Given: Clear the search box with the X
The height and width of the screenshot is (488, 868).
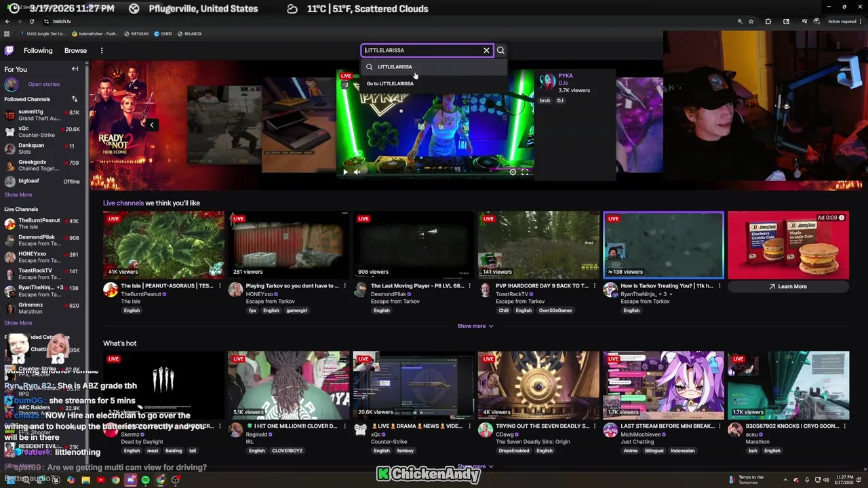Looking at the screenshot, I should (x=486, y=50).
